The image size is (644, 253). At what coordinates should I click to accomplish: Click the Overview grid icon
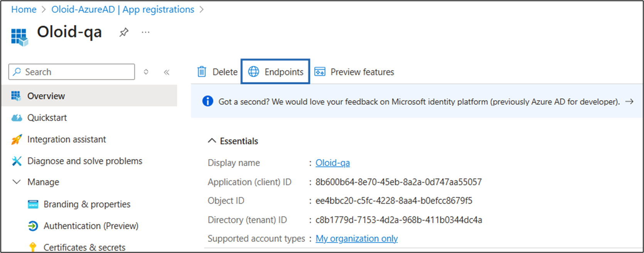(16, 96)
